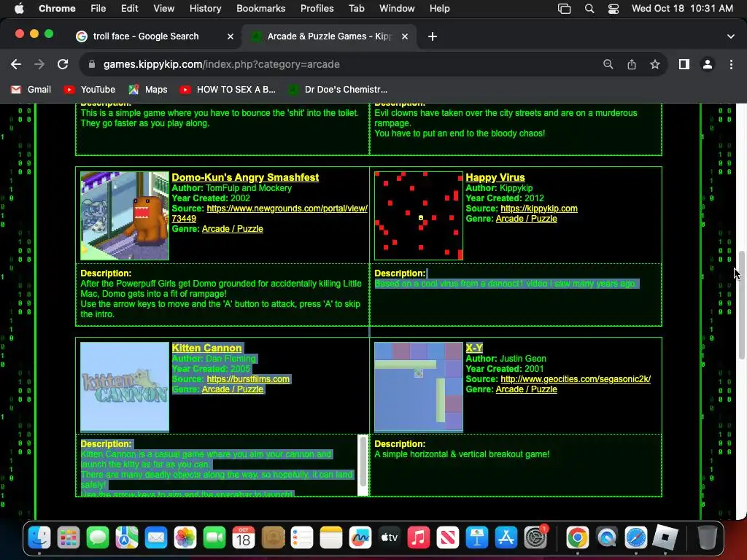Open the Gmail bookmark
This screenshot has width=747, height=560.
click(x=31, y=90)
